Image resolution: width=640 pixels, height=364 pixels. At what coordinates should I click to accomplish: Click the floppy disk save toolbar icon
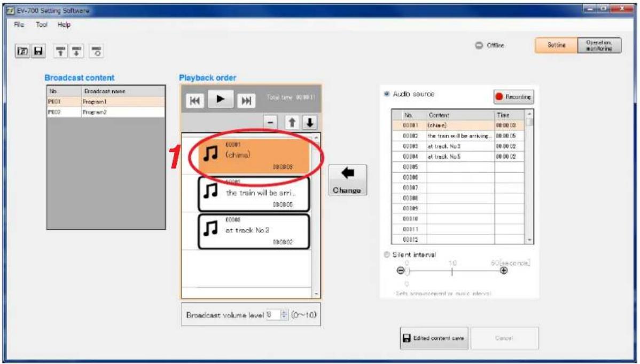[38, 51]
